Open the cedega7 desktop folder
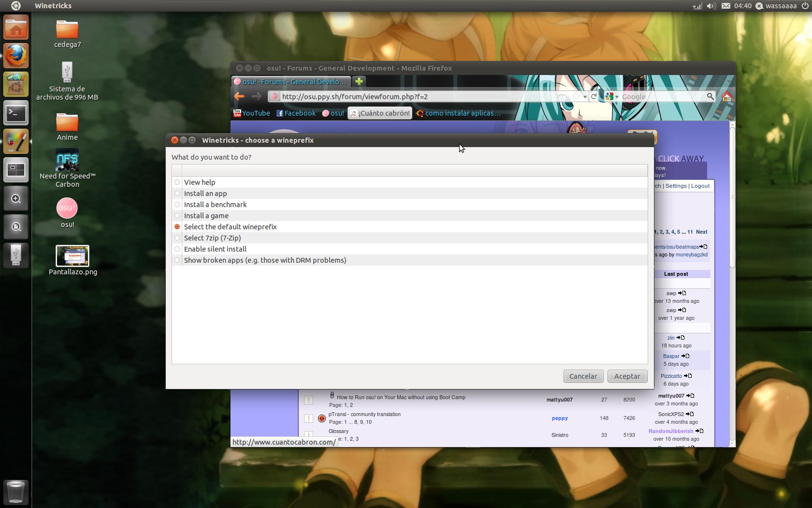Viewport: 812px width, 508px height. [67, 34]
